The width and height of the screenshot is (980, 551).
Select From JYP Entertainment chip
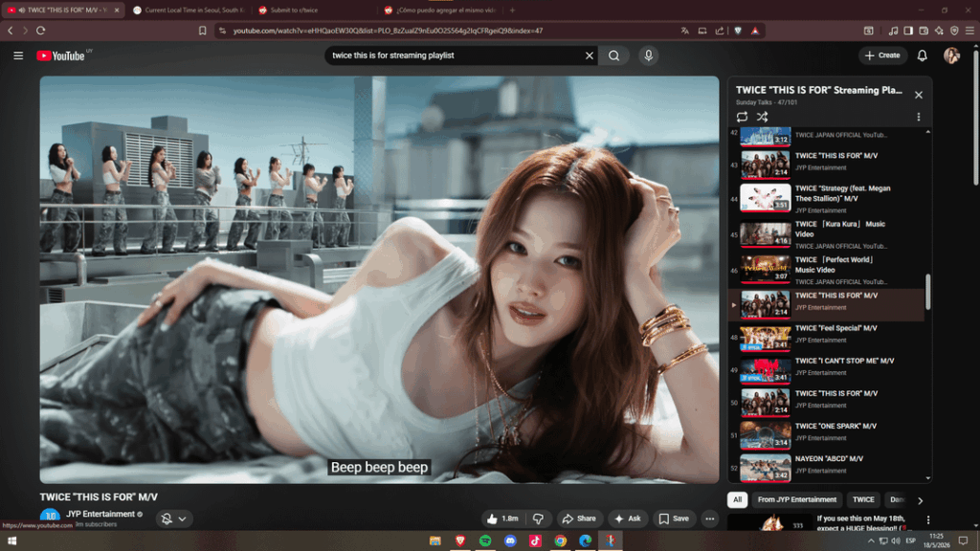pos(797,499)
